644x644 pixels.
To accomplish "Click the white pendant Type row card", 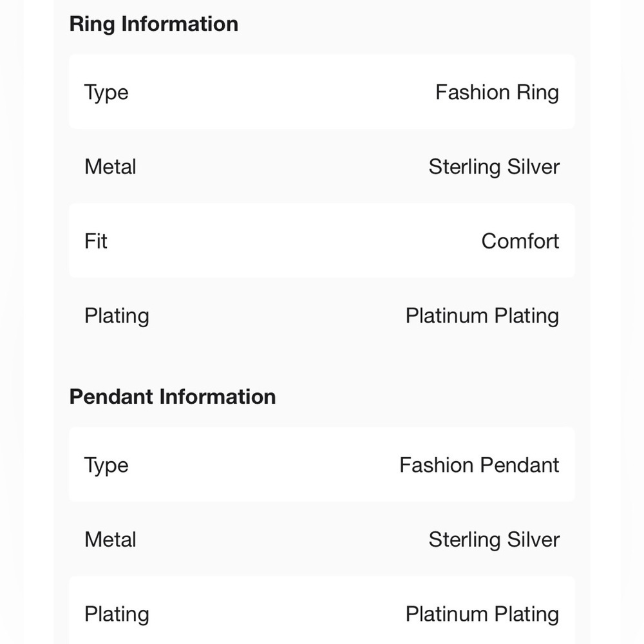I will (321, 464).
